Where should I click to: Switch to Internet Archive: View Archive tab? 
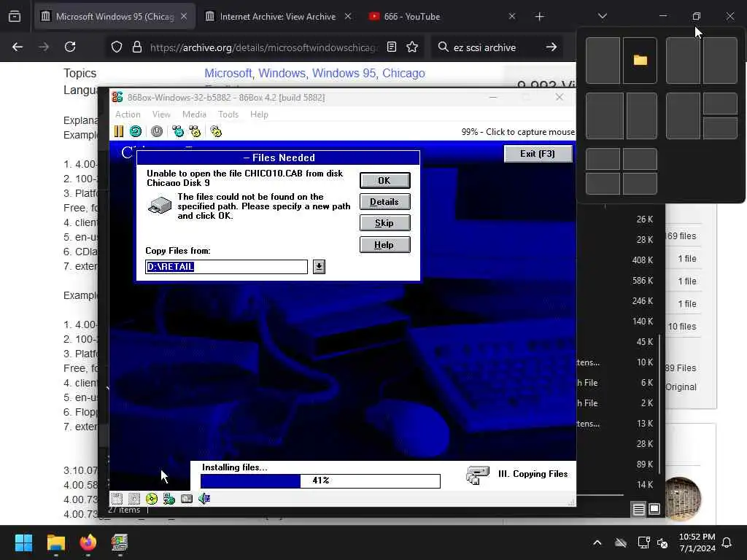[278, 17]
